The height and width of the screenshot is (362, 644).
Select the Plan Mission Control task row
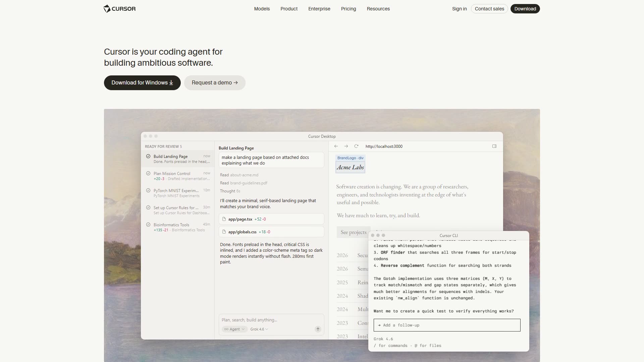pyautogui.click(x=178, y=176)
